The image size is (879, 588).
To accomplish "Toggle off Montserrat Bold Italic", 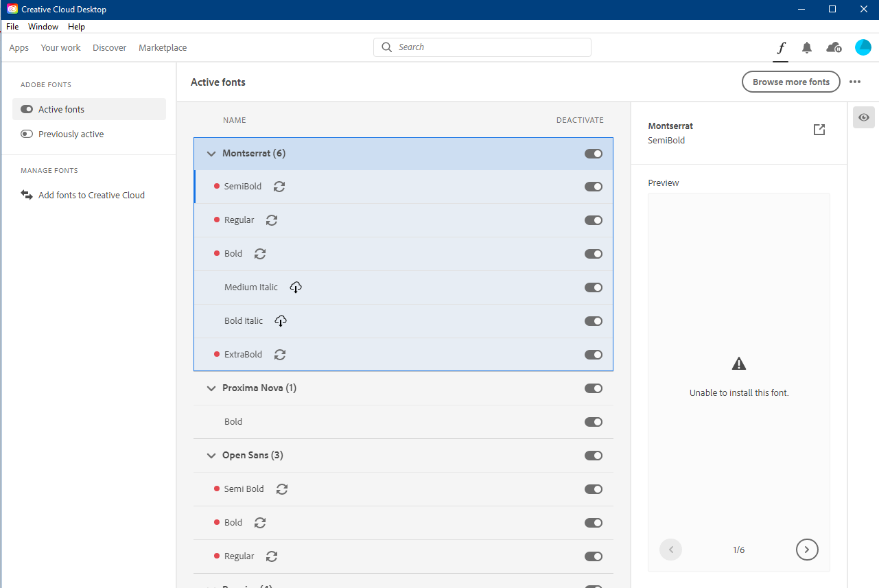I will tap(594, 321).
